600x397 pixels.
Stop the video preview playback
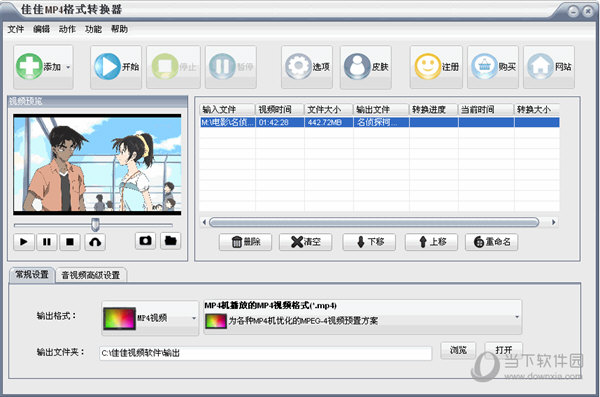pyautogui.click(x=70, y=242)
